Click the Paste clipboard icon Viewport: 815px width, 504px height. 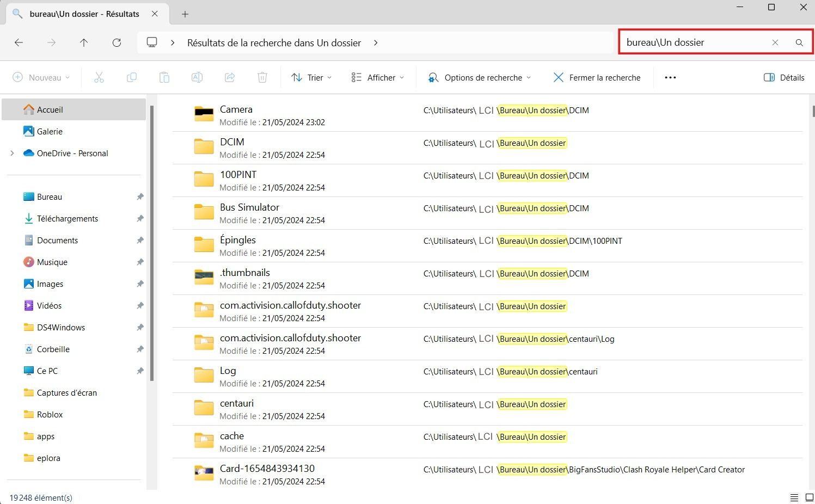click(x=164, y=77)
